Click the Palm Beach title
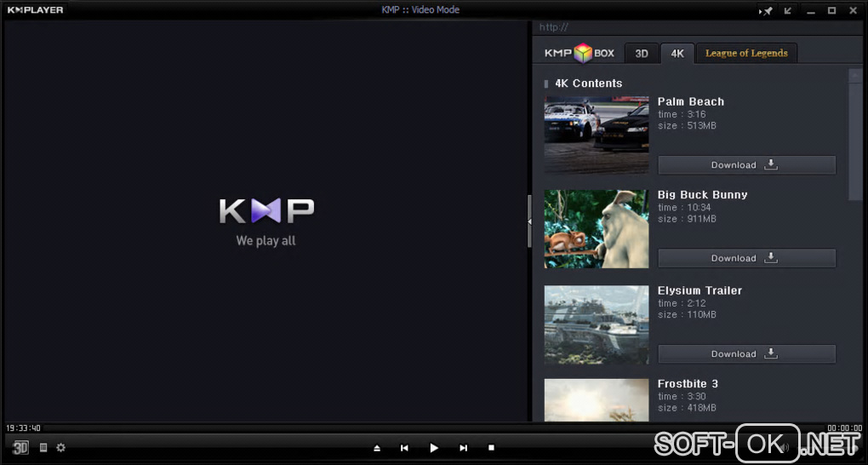Screen dimensions: 868x465 pyautogui.click(x=690, y=102)
